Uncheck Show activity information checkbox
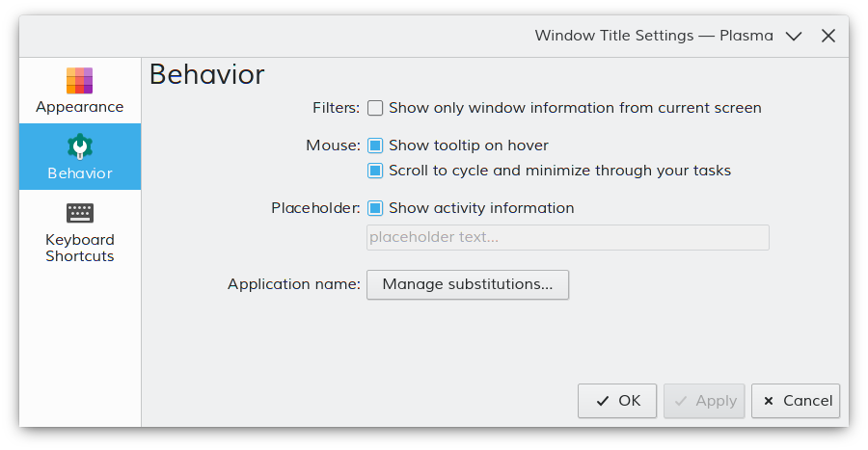The height and width of the screenshot is (450, 868). click(x=375, y=208)
